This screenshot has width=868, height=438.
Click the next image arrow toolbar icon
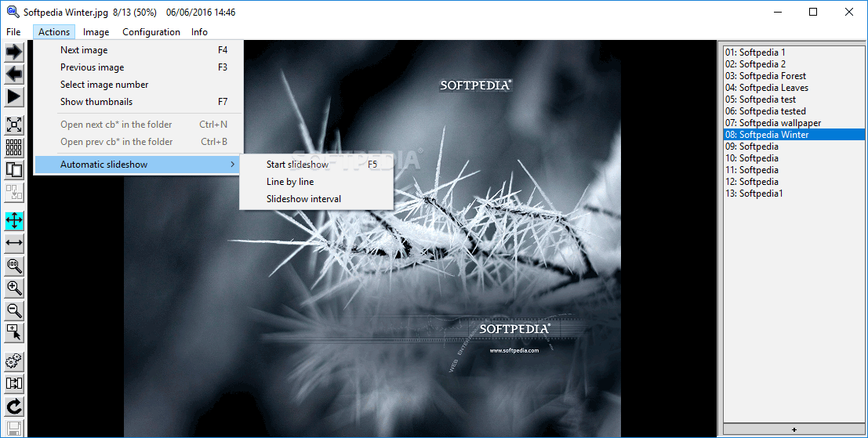(x=14, y=52)
